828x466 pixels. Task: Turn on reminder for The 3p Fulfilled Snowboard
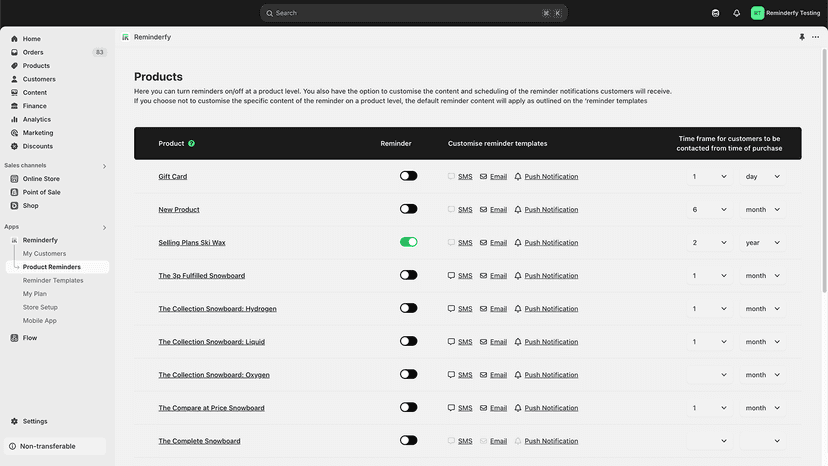tap(408, 275)
